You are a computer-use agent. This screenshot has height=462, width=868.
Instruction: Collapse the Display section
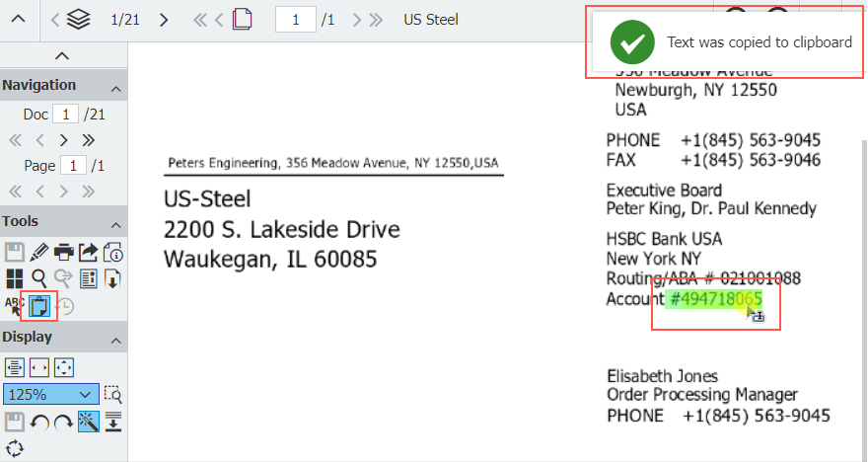click(x=115, y=341)
